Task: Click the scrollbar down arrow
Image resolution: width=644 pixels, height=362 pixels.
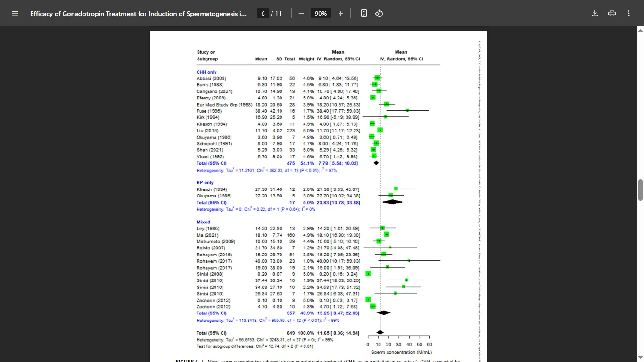Action: coord(640,358)
